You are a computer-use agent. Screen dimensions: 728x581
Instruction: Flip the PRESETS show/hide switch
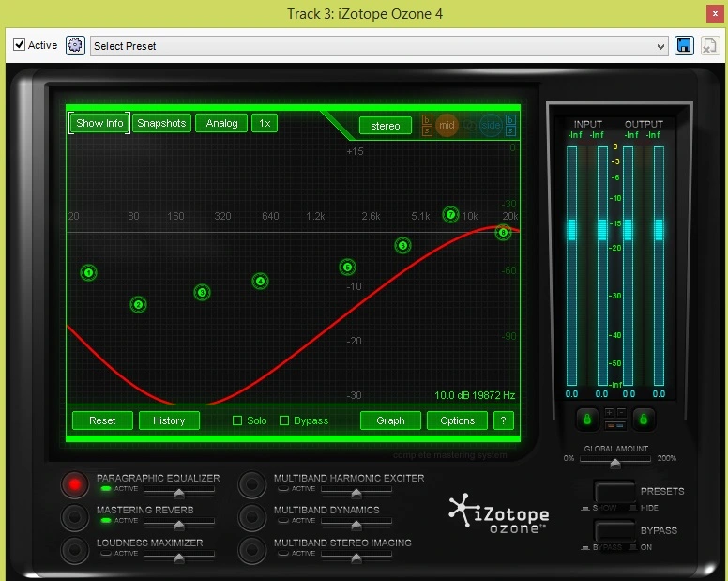[x=614, y=493]
